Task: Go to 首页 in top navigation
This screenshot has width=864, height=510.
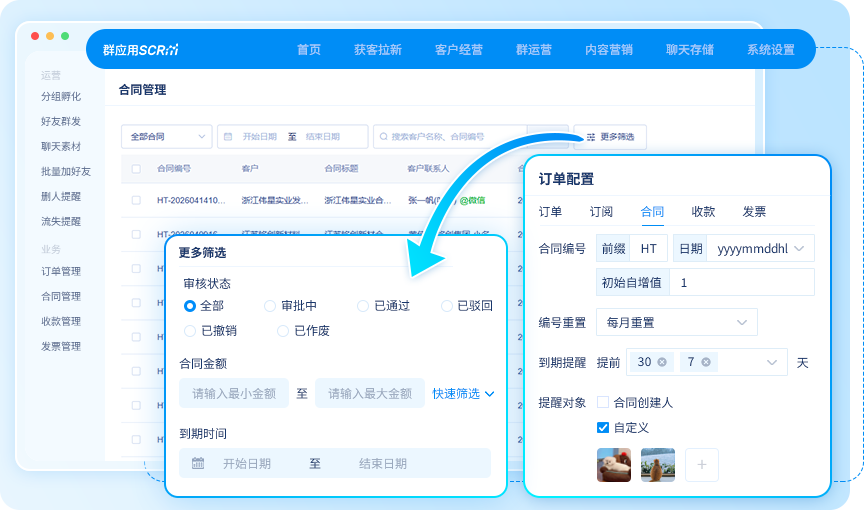Action: 309,50
